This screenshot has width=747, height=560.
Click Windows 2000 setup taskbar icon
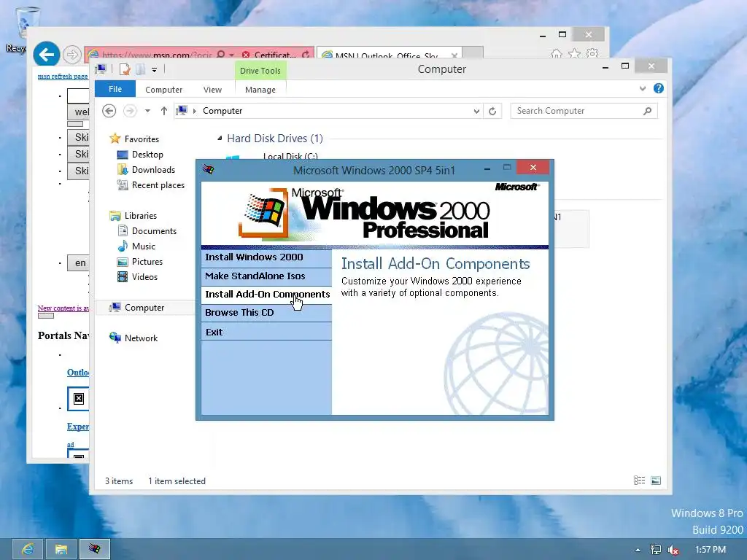pos(94,549)
